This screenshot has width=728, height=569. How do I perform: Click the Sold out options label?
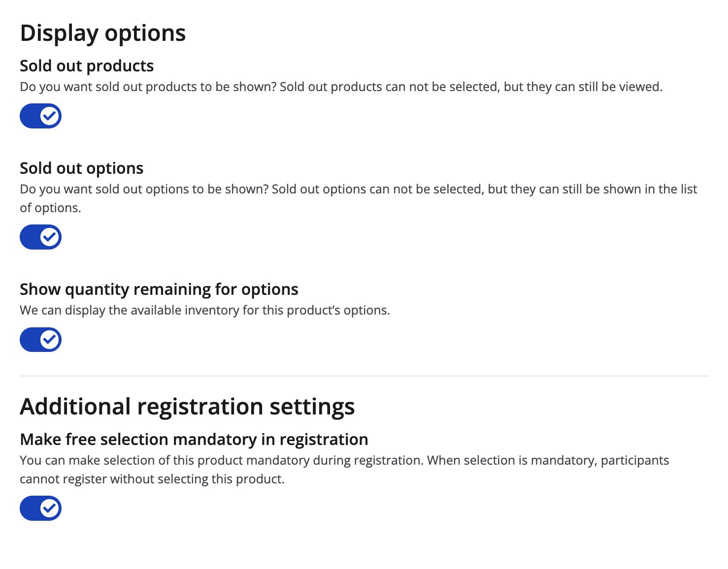coord(81,168)
